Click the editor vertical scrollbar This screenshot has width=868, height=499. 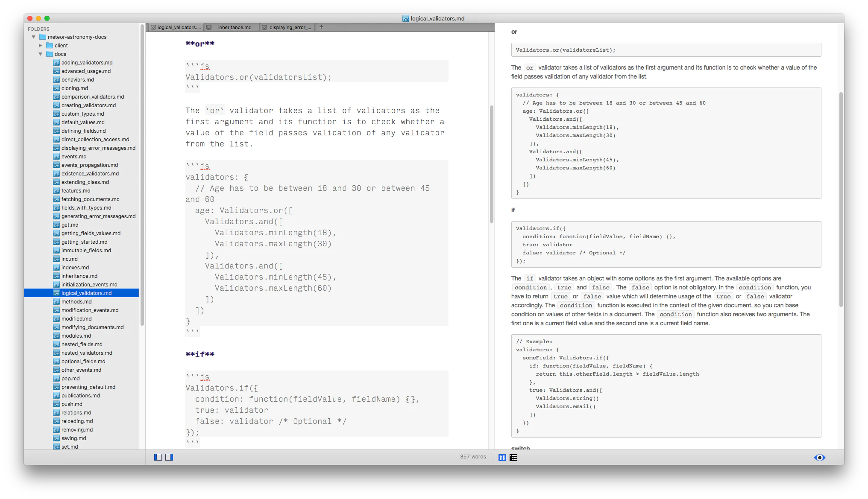(x=491, y=164)
